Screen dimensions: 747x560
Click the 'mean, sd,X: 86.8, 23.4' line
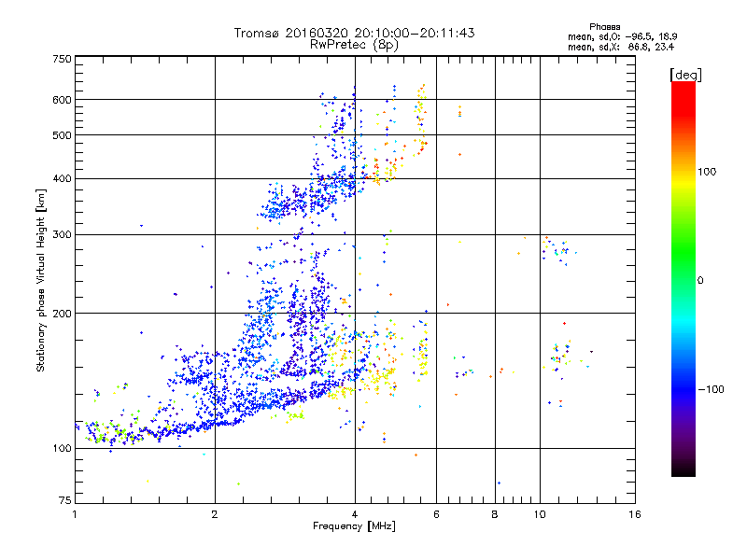click(620, 47)
